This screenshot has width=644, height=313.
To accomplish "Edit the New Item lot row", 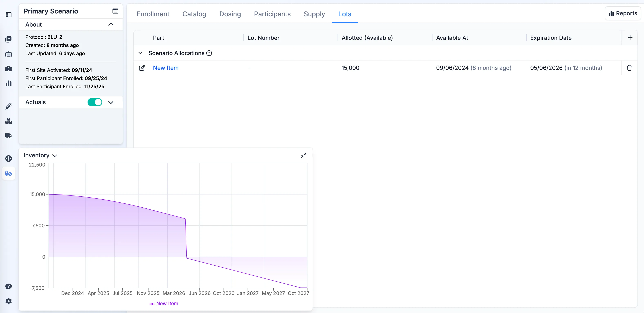I will point(142,68).
